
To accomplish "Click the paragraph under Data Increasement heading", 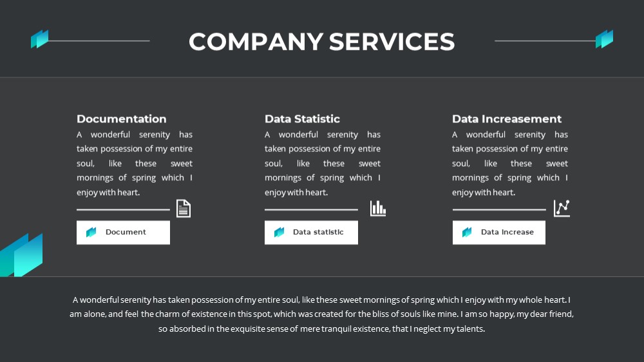I will click(x=510, y=163).
